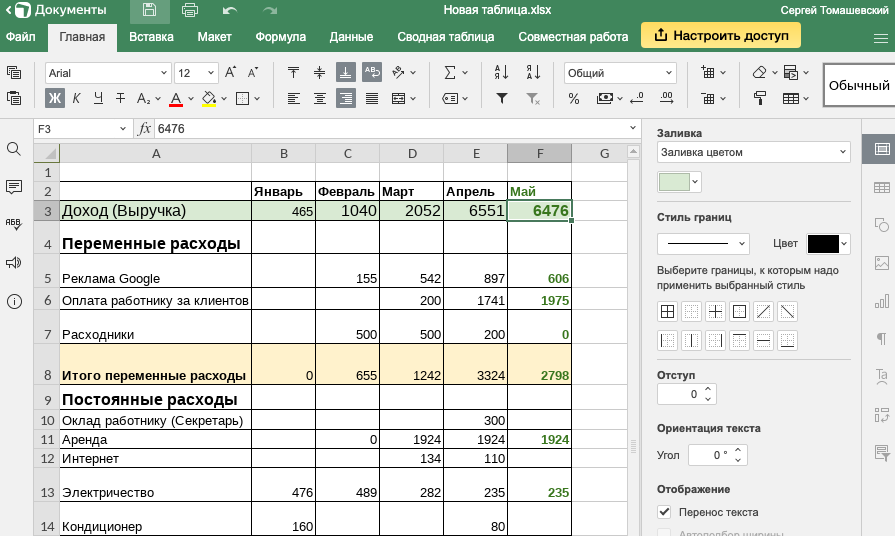Viewport: 895px width, 536px height.
Task: Expand the formula bar with the chevron
Action: point(632,127)
